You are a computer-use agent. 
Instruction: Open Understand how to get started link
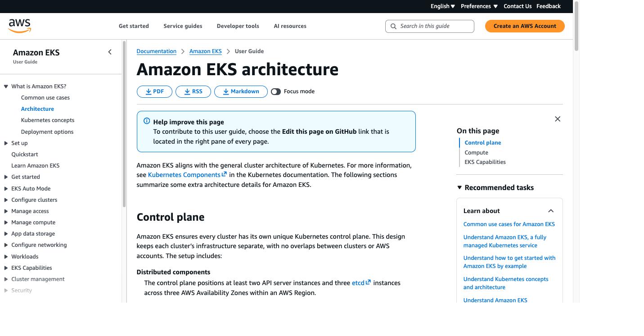coord(509,262)
